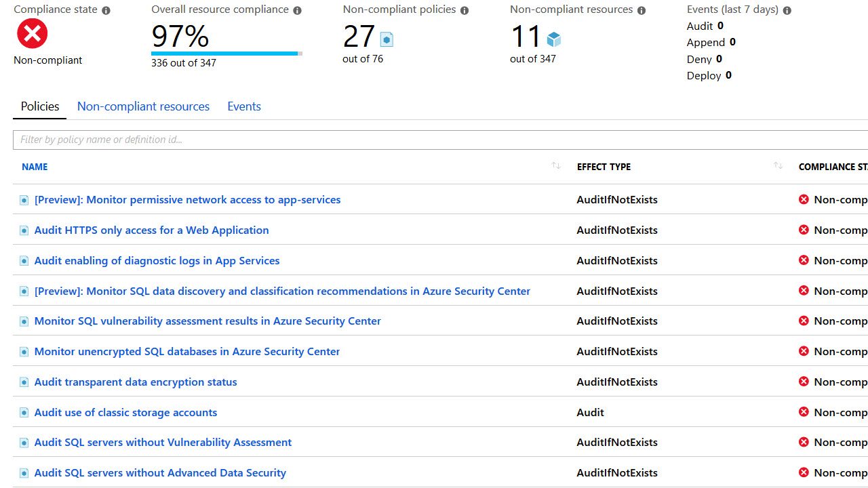Click red error icon in Advanced Data Security row
Image resolution: width=868 pixels, height=488 pixels.
[x=804, y=472]
